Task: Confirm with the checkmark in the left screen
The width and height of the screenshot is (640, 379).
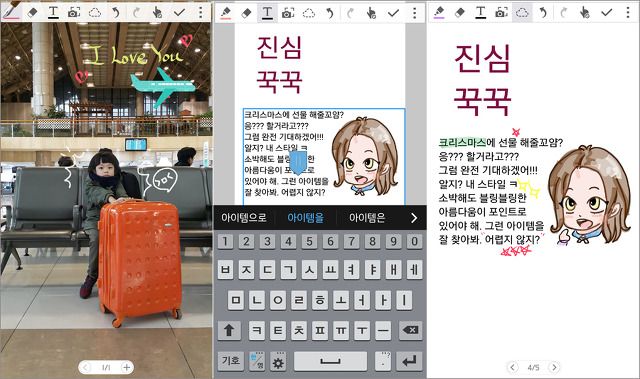Action: pos(179,13)
